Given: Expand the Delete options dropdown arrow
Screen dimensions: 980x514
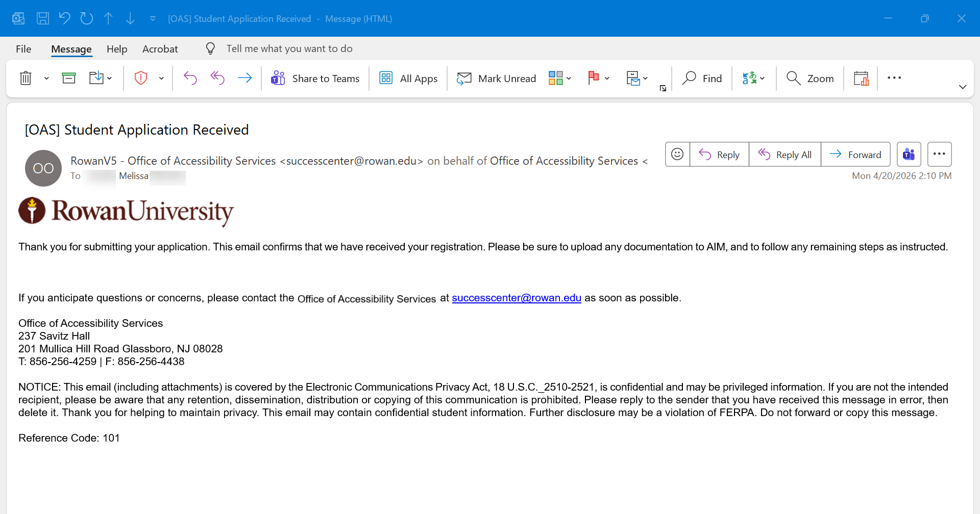Looking at the screenshot, I should [x=46, y=79].
